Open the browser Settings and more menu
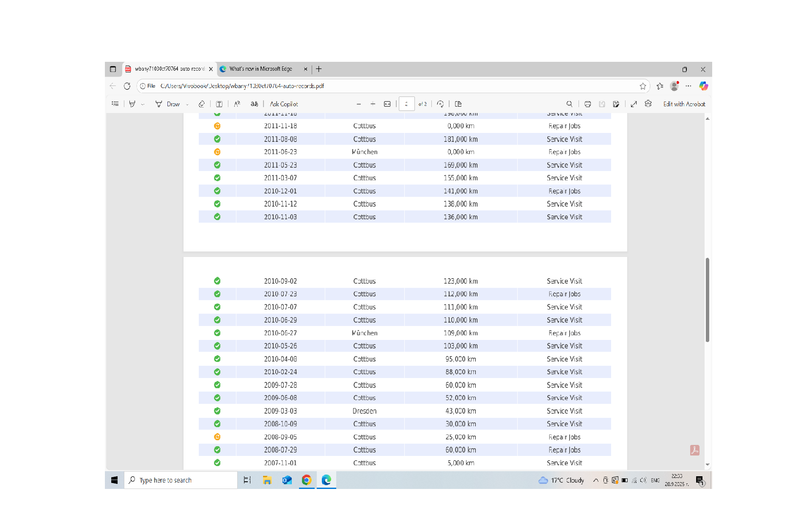 pos(689,86)
